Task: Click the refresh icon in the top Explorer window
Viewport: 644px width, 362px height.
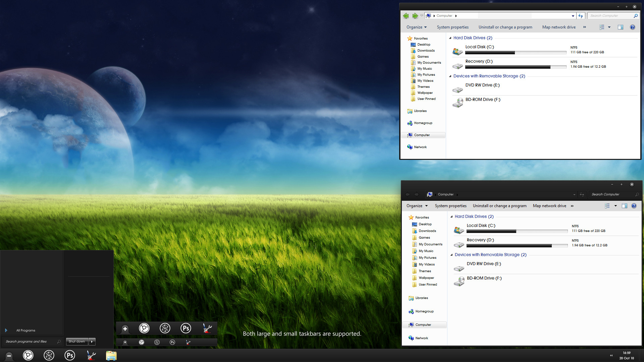Action: [x=581, y=16]
